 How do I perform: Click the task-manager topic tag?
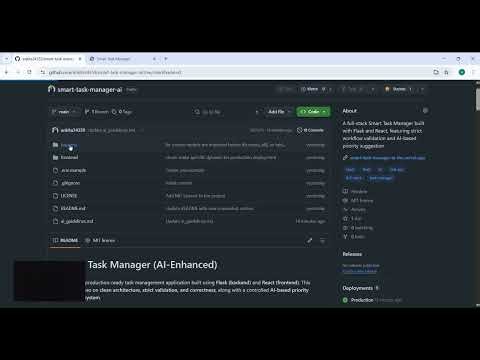(381, 178)
